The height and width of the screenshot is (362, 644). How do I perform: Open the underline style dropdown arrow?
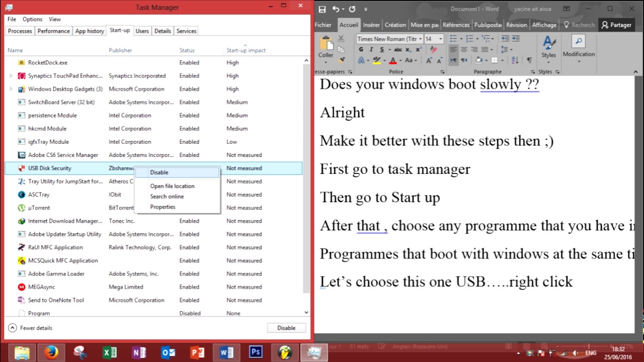click(389, 49)
